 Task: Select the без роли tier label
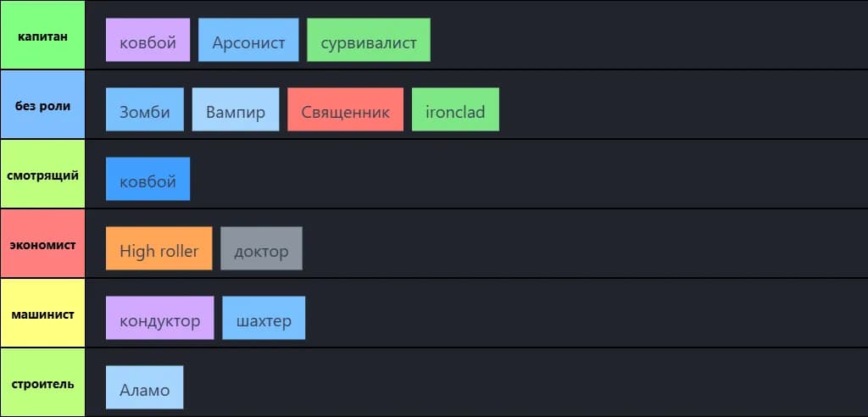tap(42, 104)
